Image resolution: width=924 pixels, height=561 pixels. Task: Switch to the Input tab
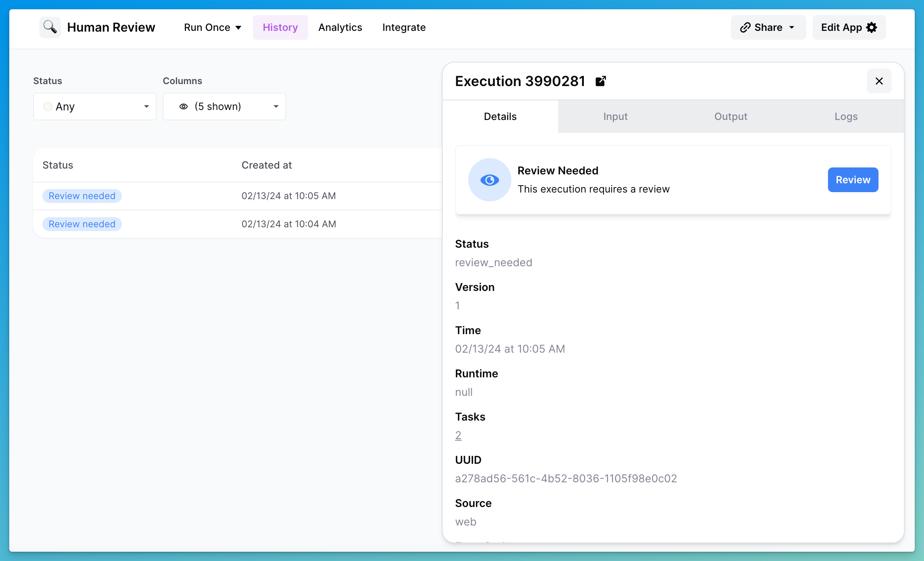point(615,117)
